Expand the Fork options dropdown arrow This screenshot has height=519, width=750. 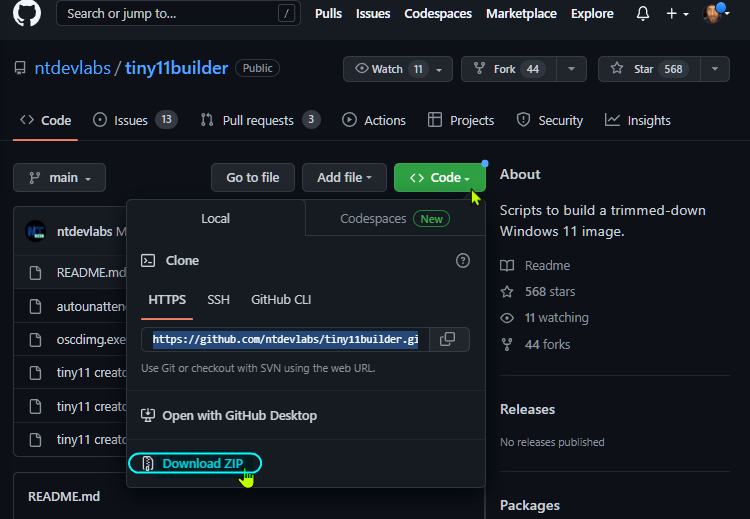[572, 69]
